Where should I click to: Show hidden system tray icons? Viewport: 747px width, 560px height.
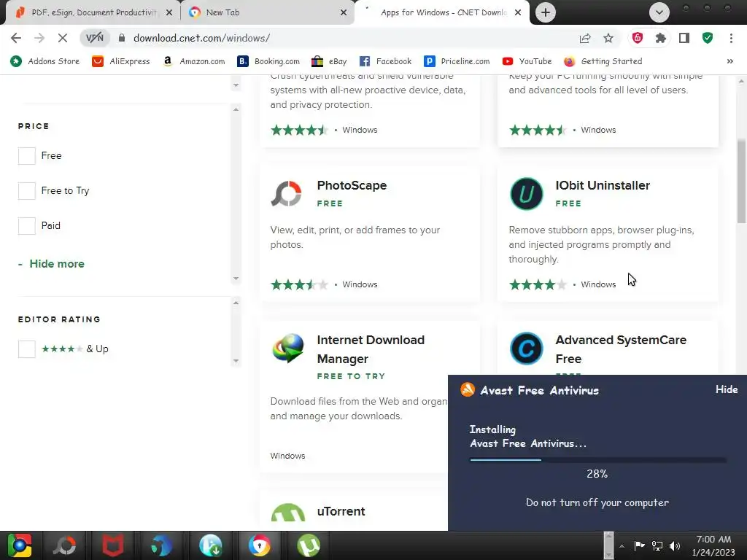pos(622,546)
